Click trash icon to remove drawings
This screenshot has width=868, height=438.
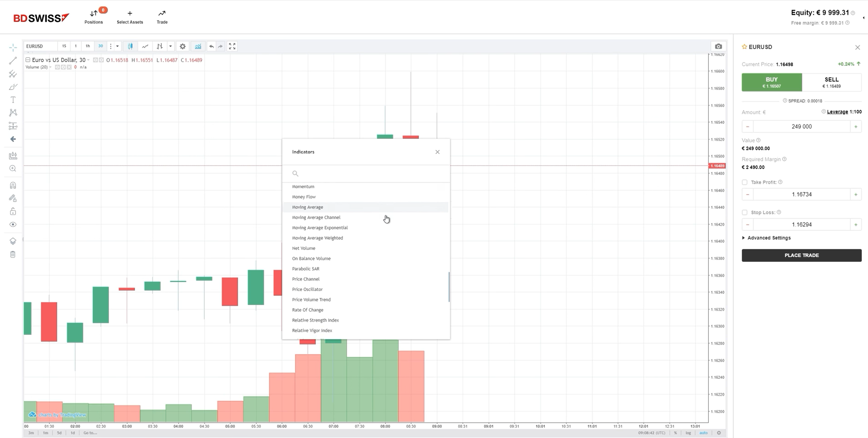pos(13,254)
